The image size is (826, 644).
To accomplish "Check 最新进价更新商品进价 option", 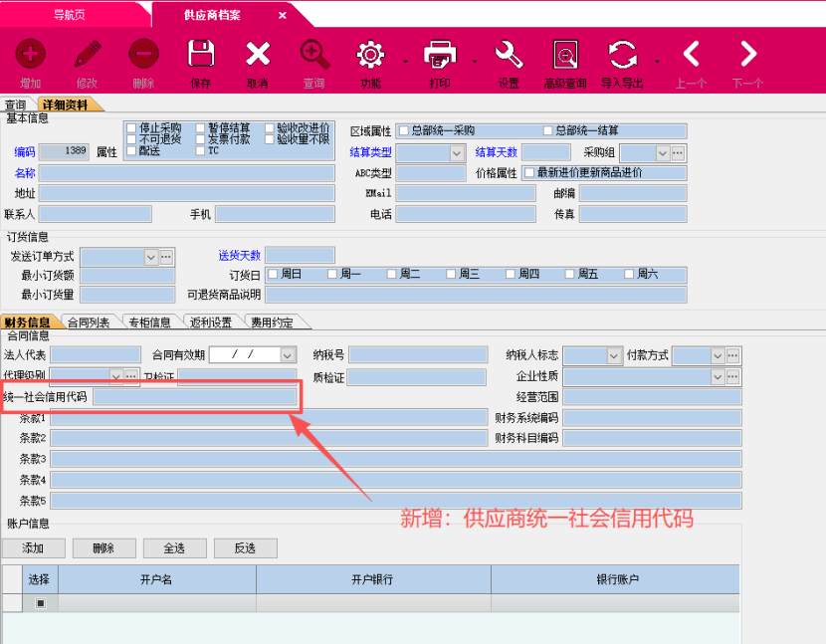I will click(x=529, y=173).
